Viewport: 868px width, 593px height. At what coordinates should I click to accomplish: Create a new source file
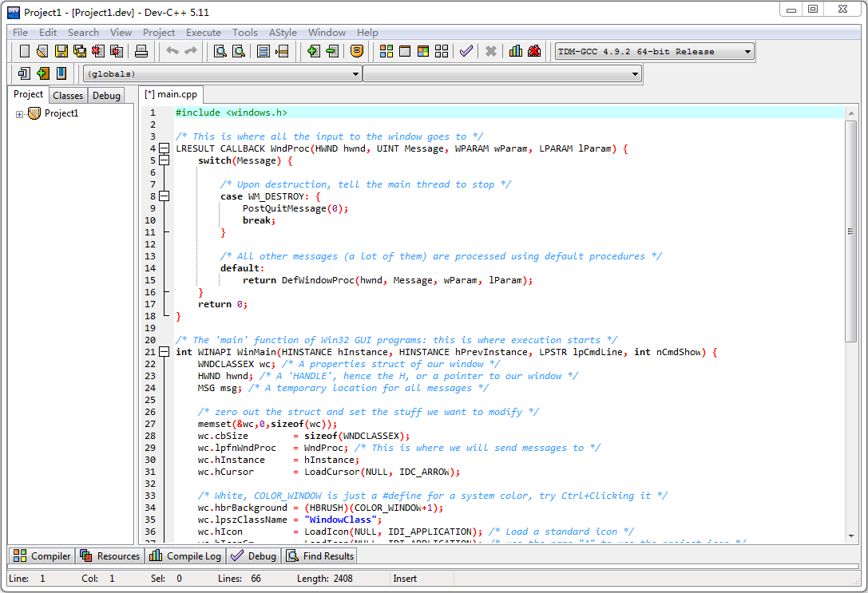tap(24, 50)
